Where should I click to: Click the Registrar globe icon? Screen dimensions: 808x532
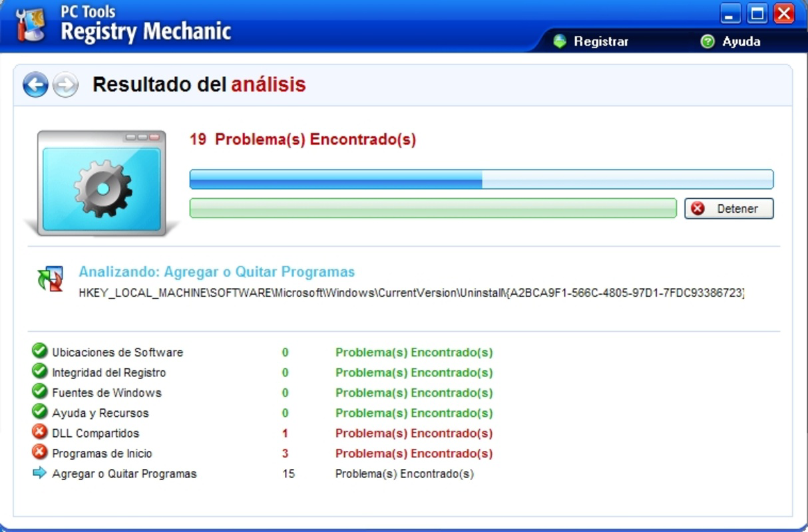560,41
